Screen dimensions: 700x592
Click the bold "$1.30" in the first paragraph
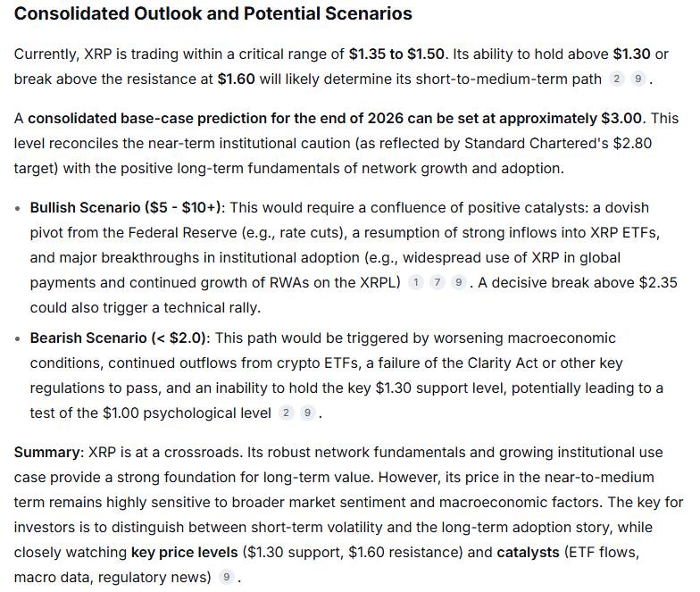pos(632,54)
